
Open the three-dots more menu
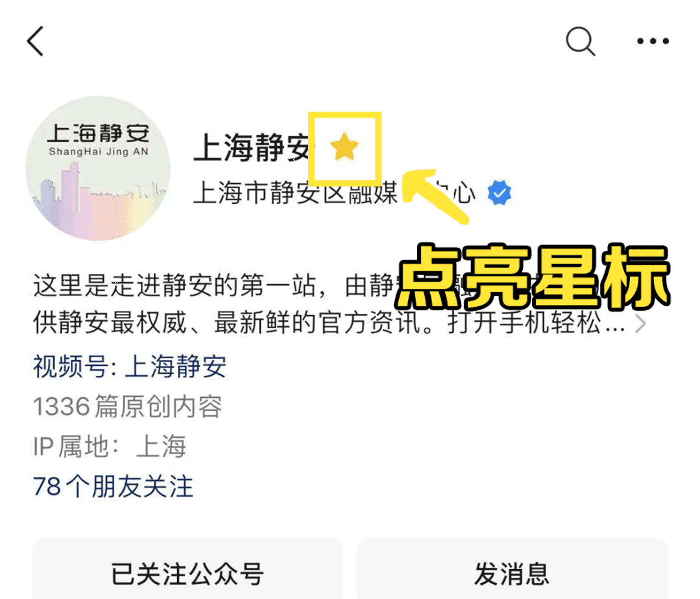(653, 41)
